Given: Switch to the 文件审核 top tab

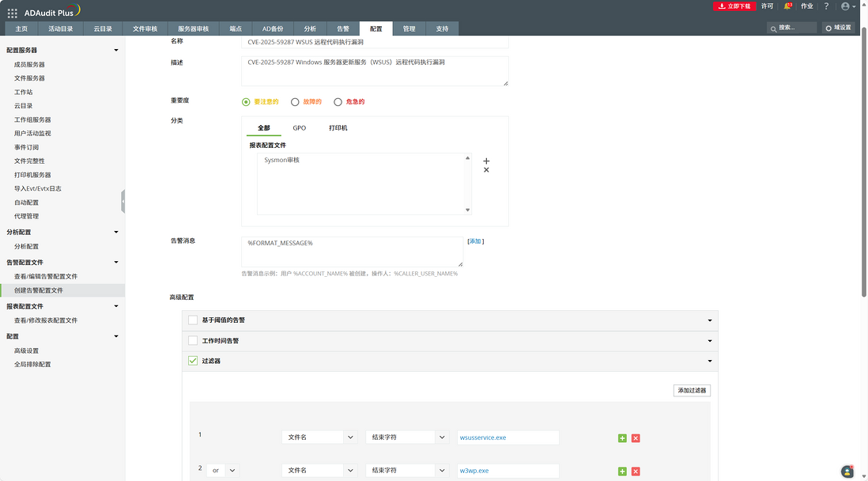Looking at the screenshot, I should point(145,28).
